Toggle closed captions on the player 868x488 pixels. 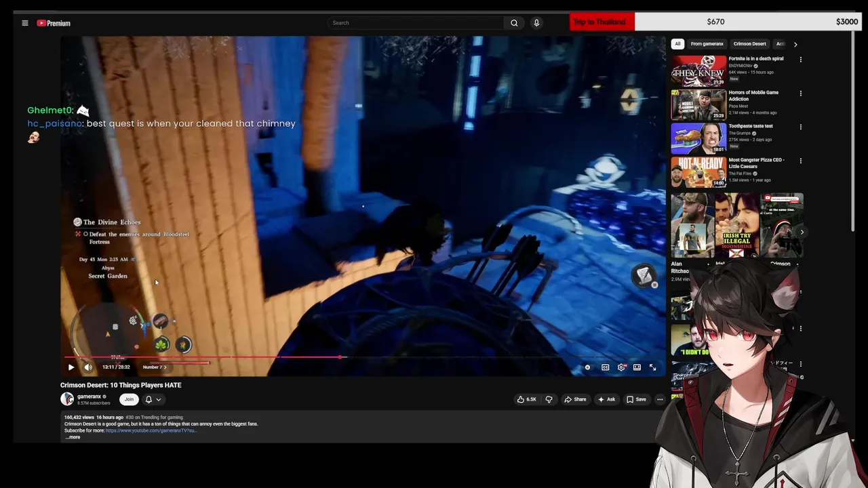point(606,367)
